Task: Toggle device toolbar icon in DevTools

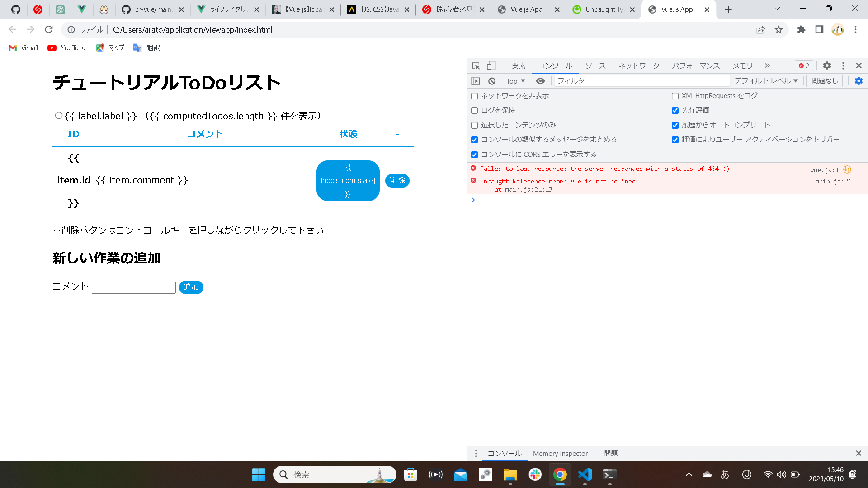Action: (491, 66)
